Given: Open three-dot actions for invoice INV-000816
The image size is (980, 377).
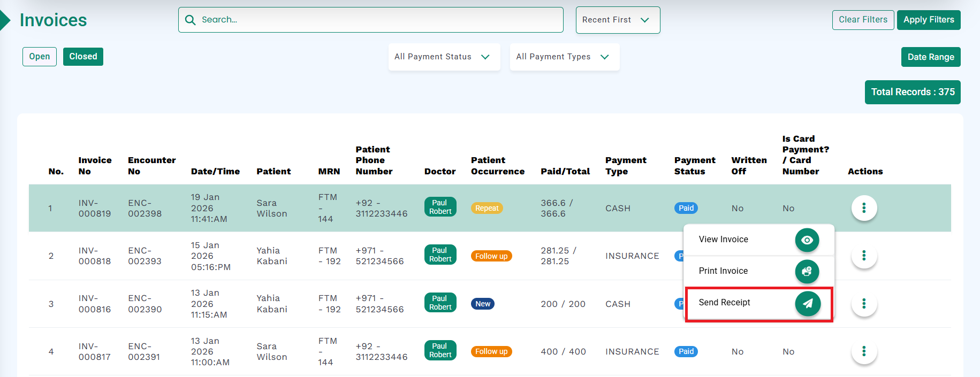Looking at the screenshot, I should (x=863, y=304).
